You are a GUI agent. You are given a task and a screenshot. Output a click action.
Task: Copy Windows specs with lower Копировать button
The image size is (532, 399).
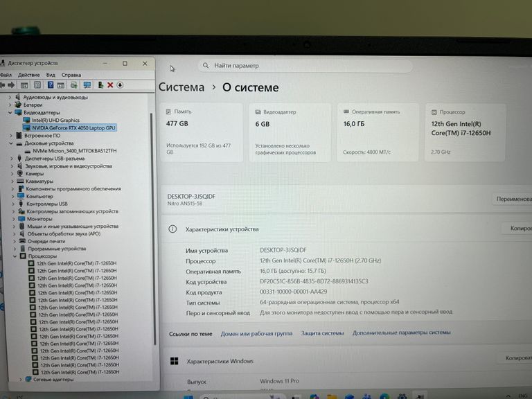click(515, 358)
